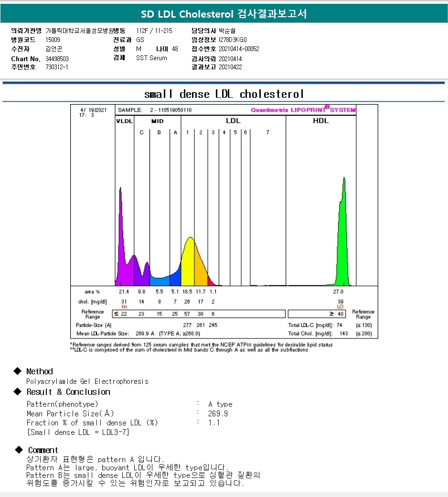Image resolution: width=448 pixels, height=497 pixels.
Task: Click ward value '112F / 11-215'
Action: click(154, 31)
